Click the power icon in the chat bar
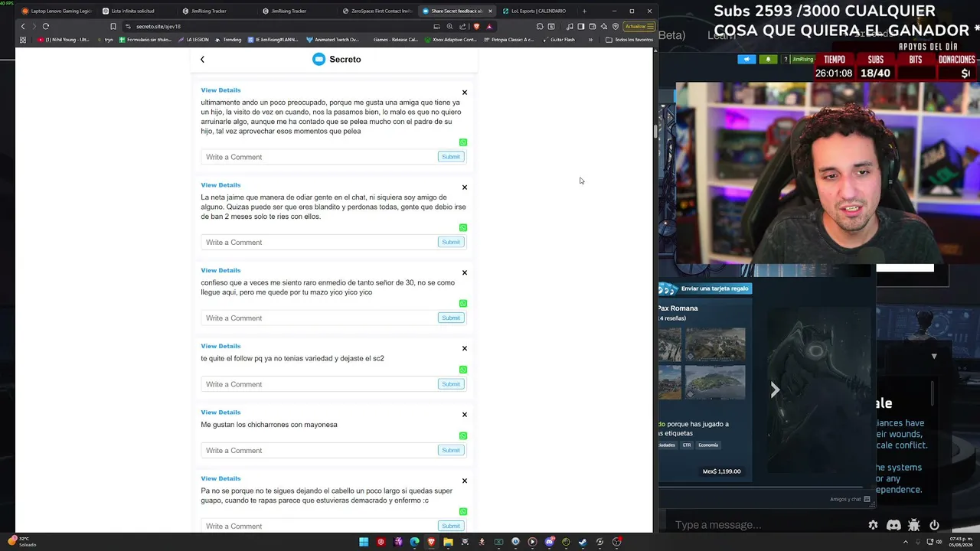The width and height of the screenshot is (980, 551). 934,525
